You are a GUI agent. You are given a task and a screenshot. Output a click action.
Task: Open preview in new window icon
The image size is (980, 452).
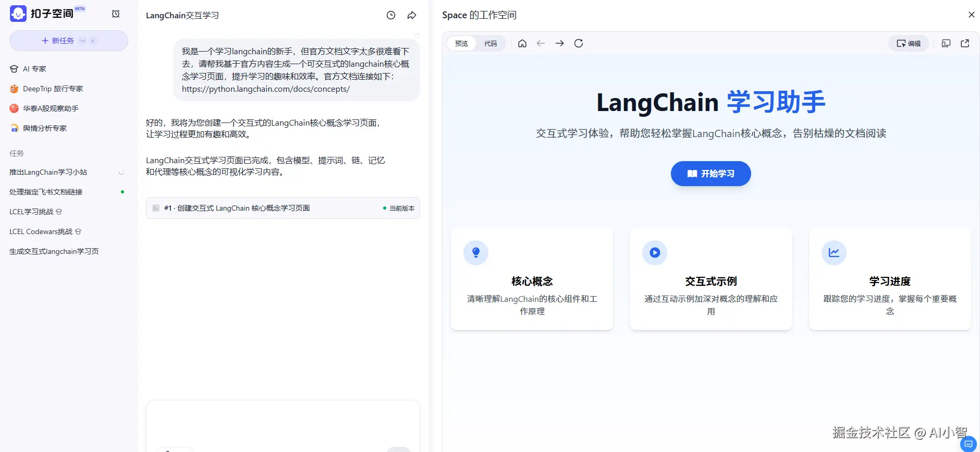click(x=965, y=43)
